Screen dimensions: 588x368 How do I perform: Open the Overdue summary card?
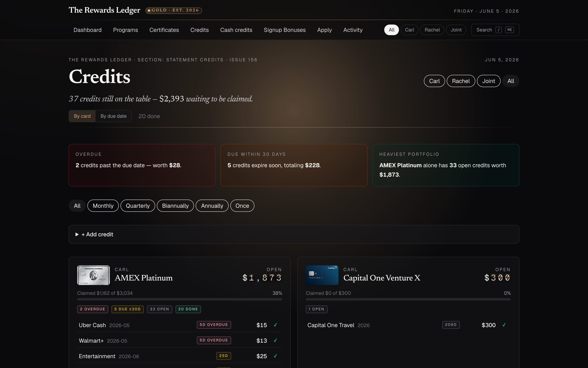coord(142,165)
